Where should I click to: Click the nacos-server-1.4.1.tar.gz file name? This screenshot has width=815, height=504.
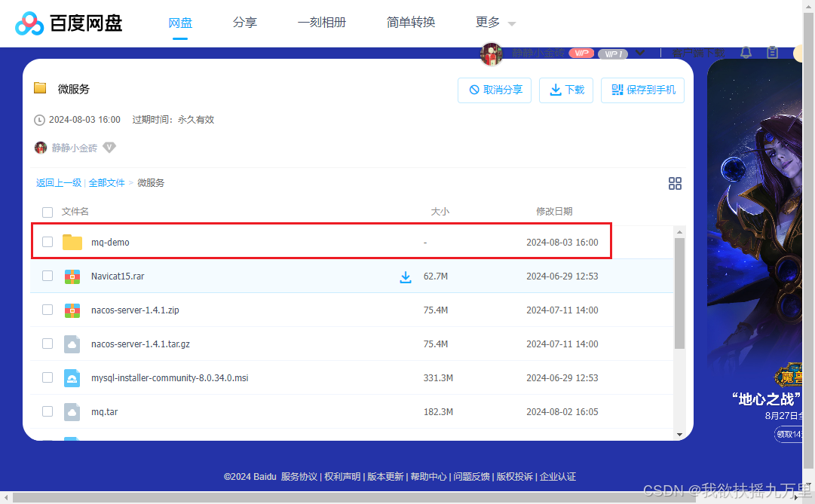[140, 344]
